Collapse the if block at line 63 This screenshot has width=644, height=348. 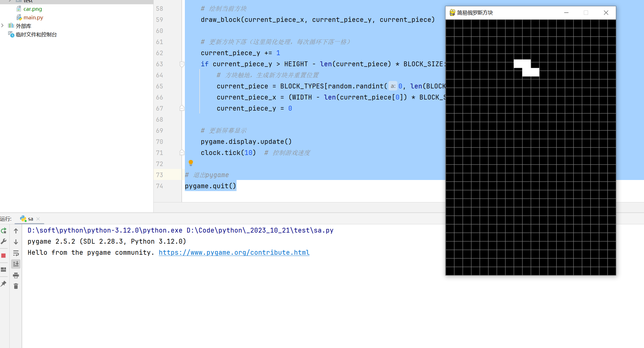[182, 64]
